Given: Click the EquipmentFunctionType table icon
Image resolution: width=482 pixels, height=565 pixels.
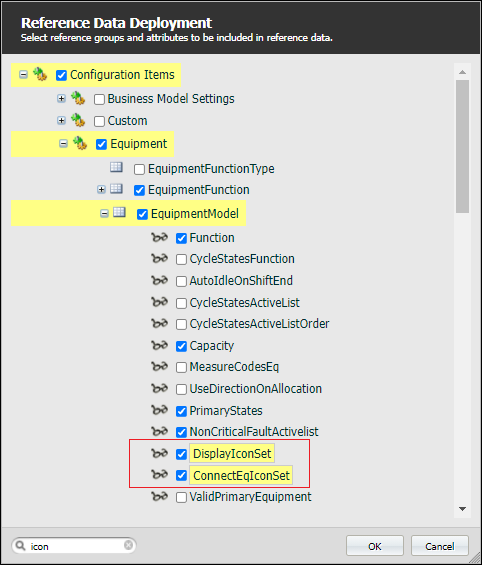Looking at the screenshot, I should pos(116,167).
